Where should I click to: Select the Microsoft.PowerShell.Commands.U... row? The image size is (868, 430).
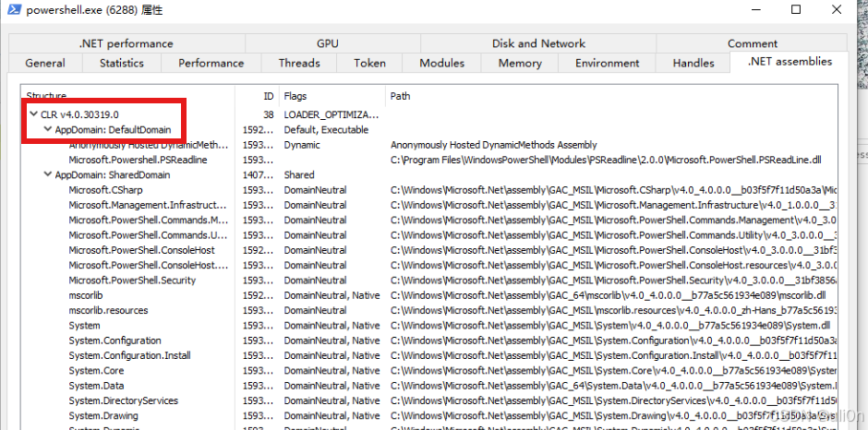point(429,235)
